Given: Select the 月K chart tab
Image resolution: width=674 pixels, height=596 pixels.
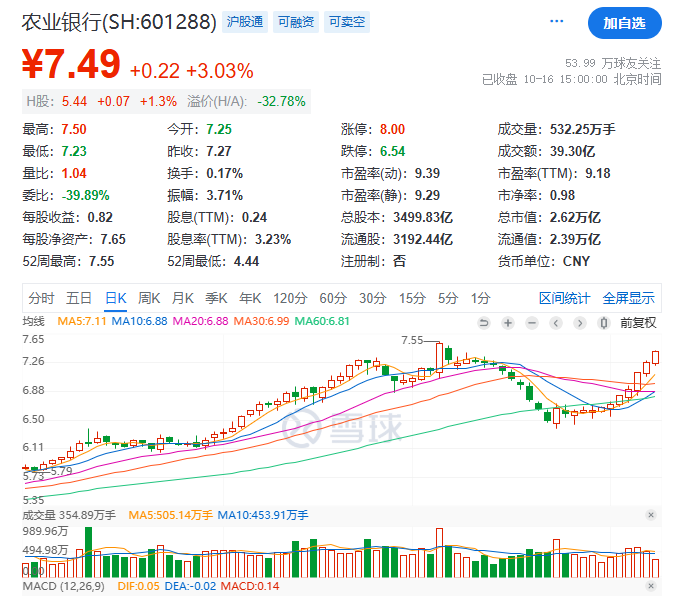Looking at the screenshot, I should [183, 298].
